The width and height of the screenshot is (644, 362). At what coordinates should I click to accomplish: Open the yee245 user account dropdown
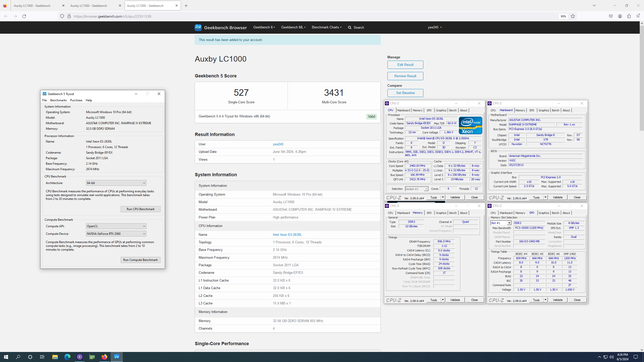click(435, 27)
